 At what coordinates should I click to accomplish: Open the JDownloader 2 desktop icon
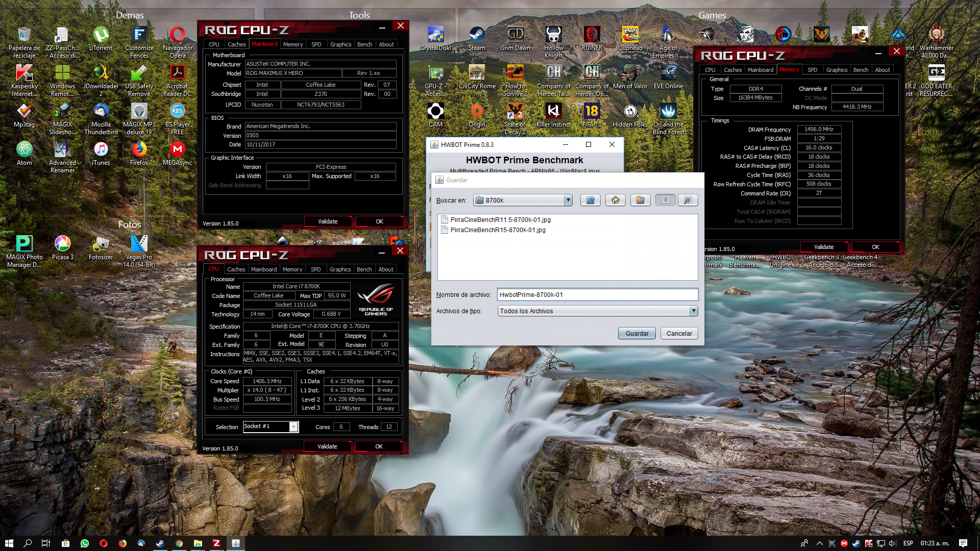[x=101, y=81]
